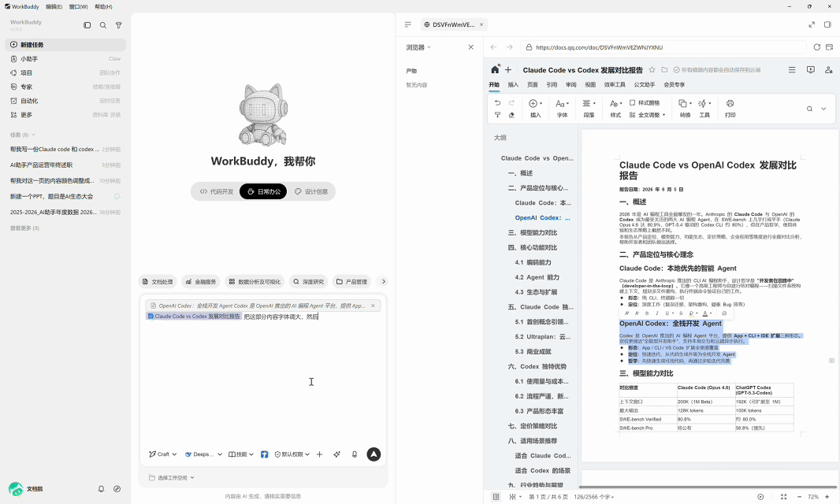Open the Craft mode dropdown
This screenshot has height=504, width=840.
pyautogui.click(x=163, y=454)
